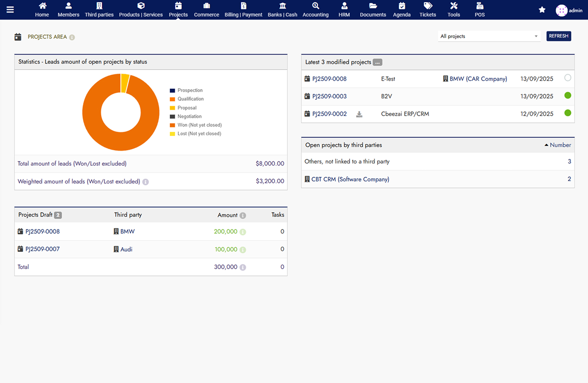Click the Home house icon

pos(42,6)
